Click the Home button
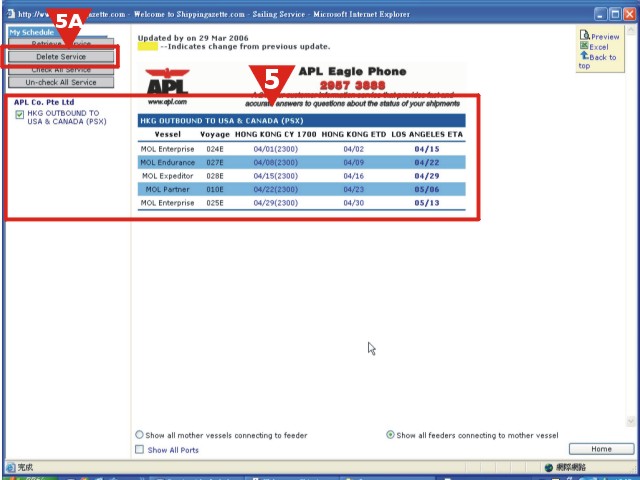 pyautogui.click(x=601, y=449)
